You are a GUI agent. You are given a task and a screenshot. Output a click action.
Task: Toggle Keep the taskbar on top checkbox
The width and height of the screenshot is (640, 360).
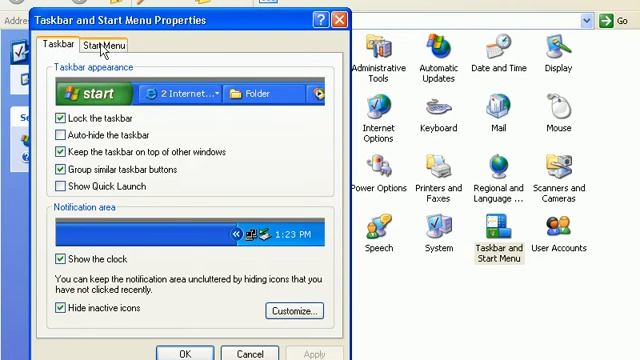coord(60,152)
